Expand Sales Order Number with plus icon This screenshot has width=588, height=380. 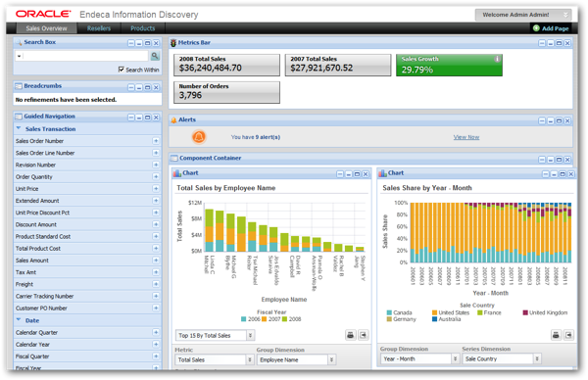pos(156,141)
